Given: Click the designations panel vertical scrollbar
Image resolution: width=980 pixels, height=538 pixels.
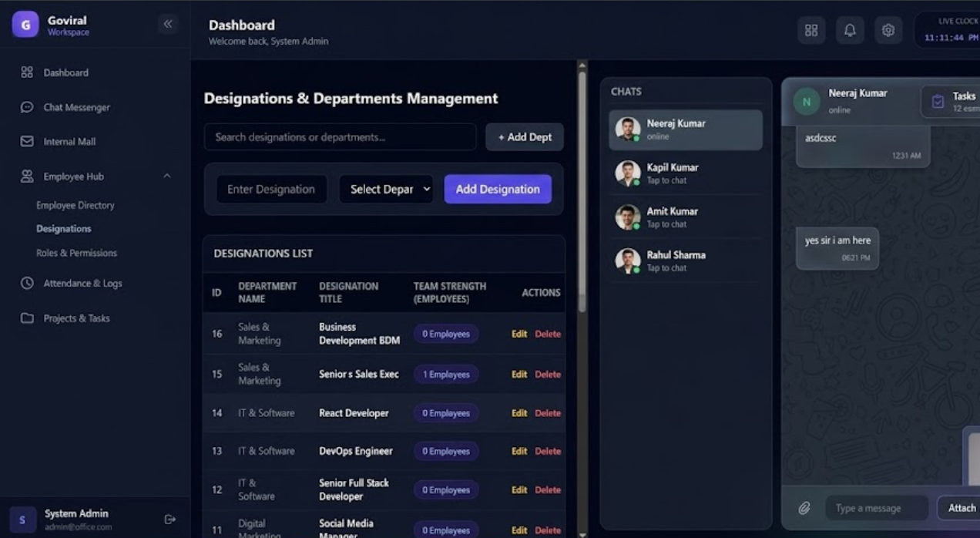Looking at the screenshot, I should (x=582, y=191).
